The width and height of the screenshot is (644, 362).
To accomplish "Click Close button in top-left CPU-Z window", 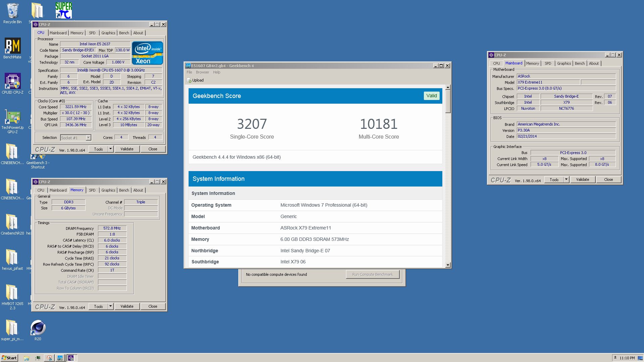I will (153, 149).
